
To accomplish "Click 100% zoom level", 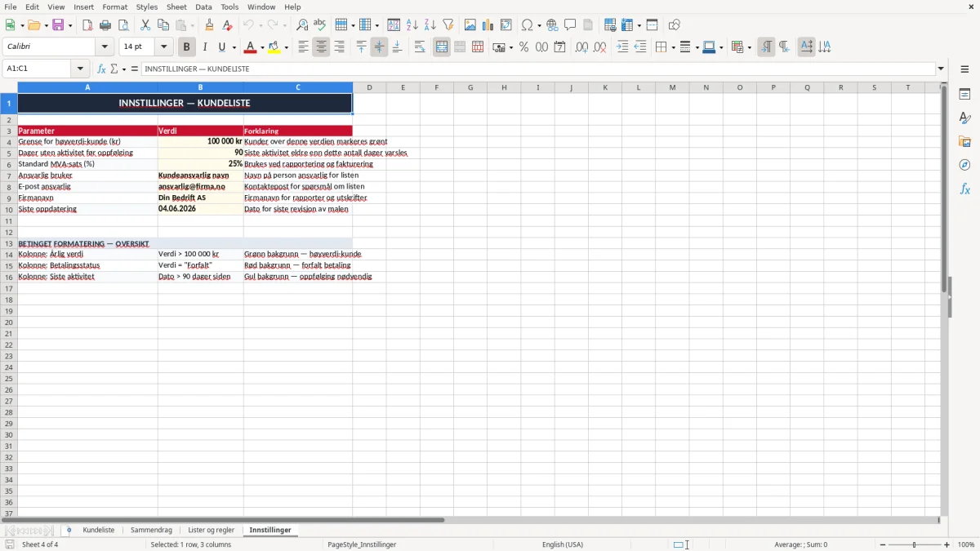I will (966, 544).
